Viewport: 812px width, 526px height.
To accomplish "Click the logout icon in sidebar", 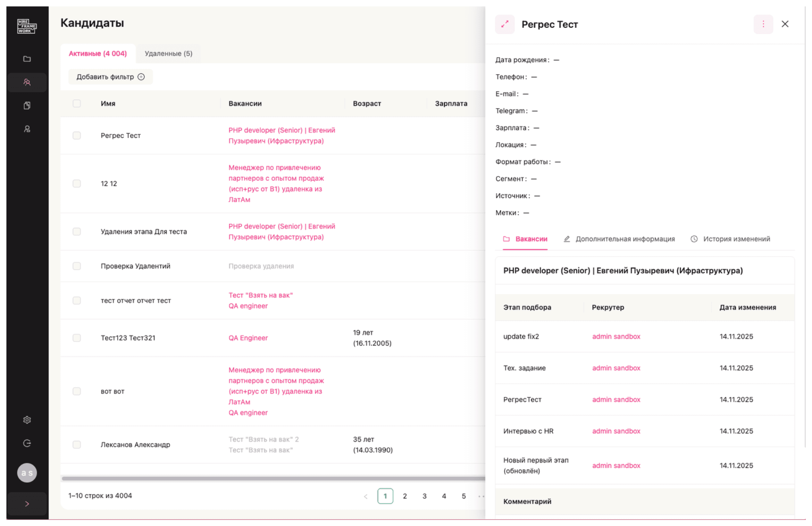I will pyautogui.click(x=27, y=444).
